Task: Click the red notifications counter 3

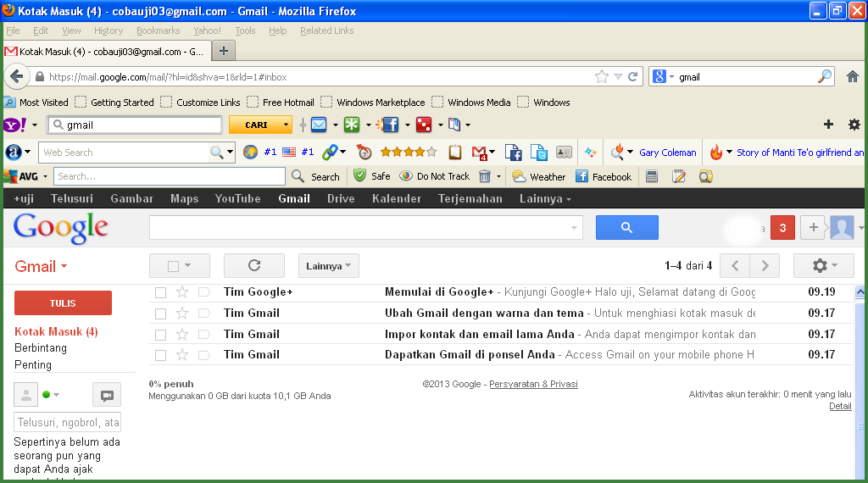Action: [782, 227]
